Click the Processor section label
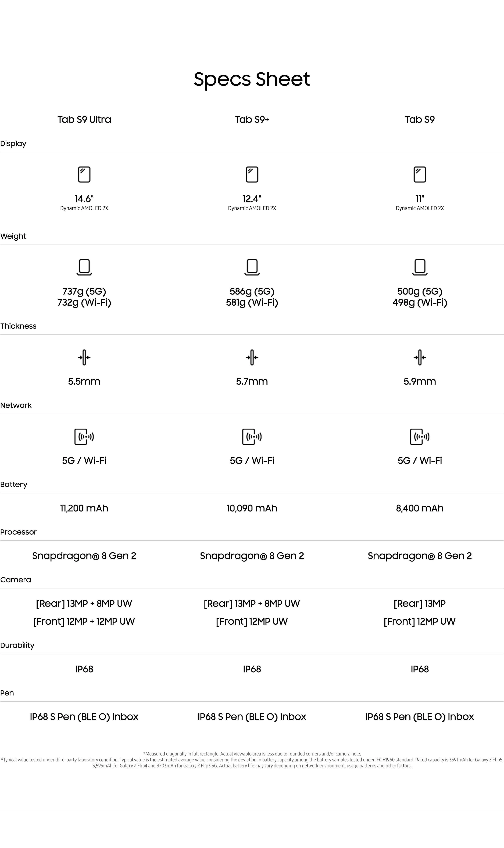 18,532
